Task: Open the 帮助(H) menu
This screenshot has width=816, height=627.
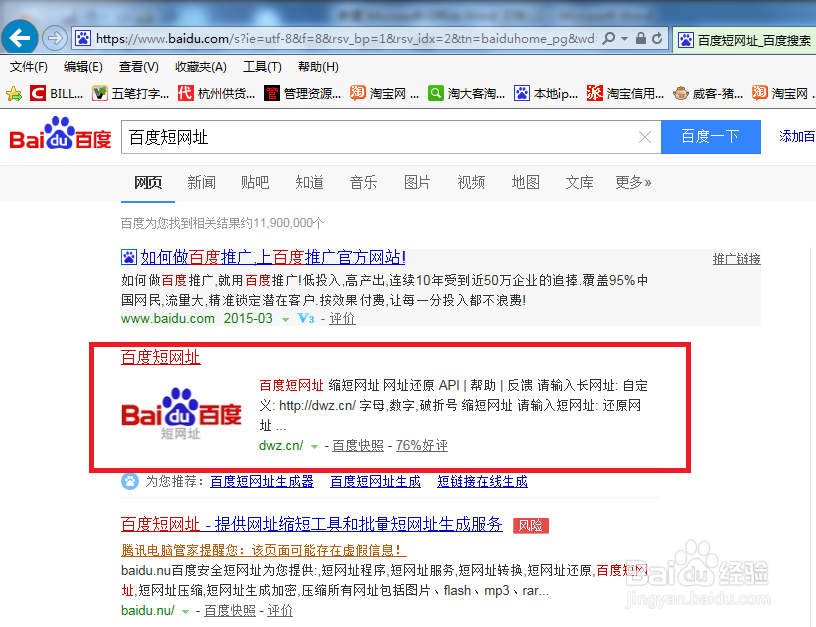Action: pos(318,67)
